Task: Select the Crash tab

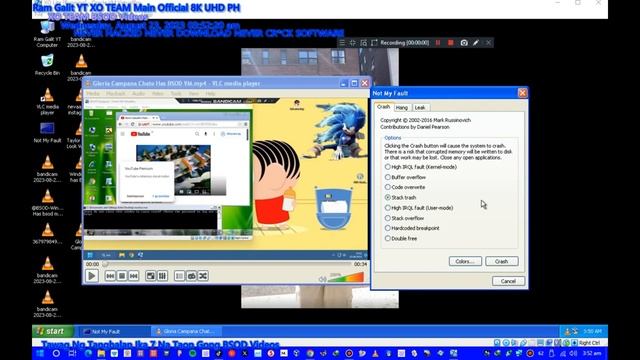Action: tap(383, 107)
